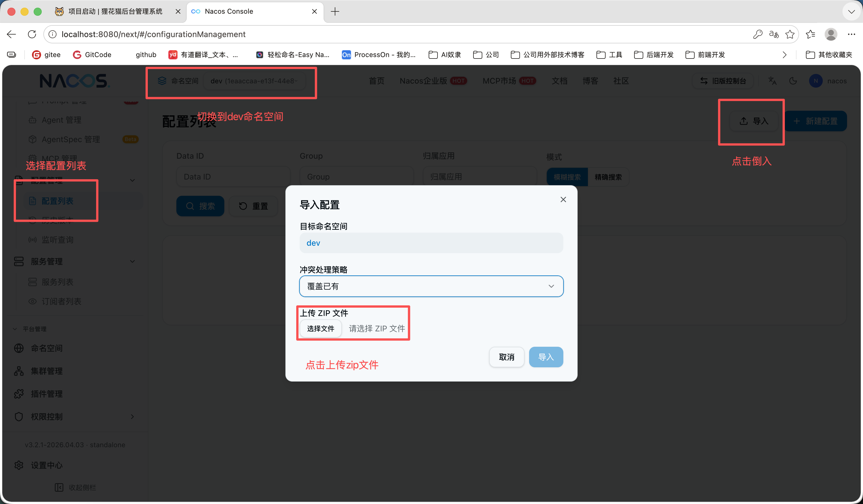Close the 导入配置 dialog with X
863x504 pixels.
563,199
